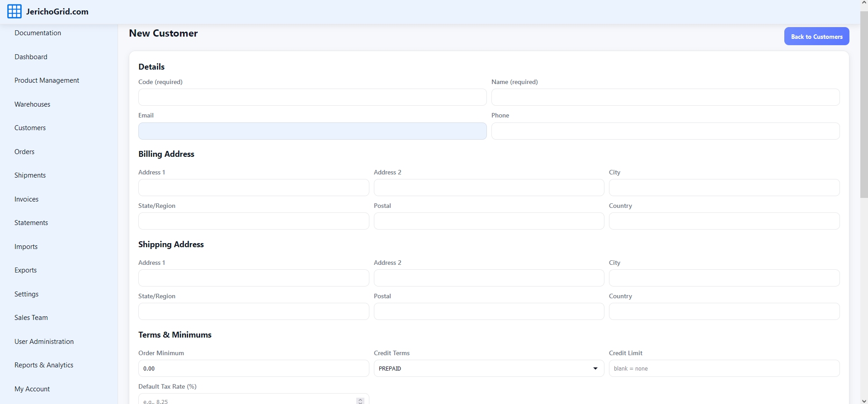Click the Order Minimum field
Screen dimensions: 868x404
coord(253,368)
